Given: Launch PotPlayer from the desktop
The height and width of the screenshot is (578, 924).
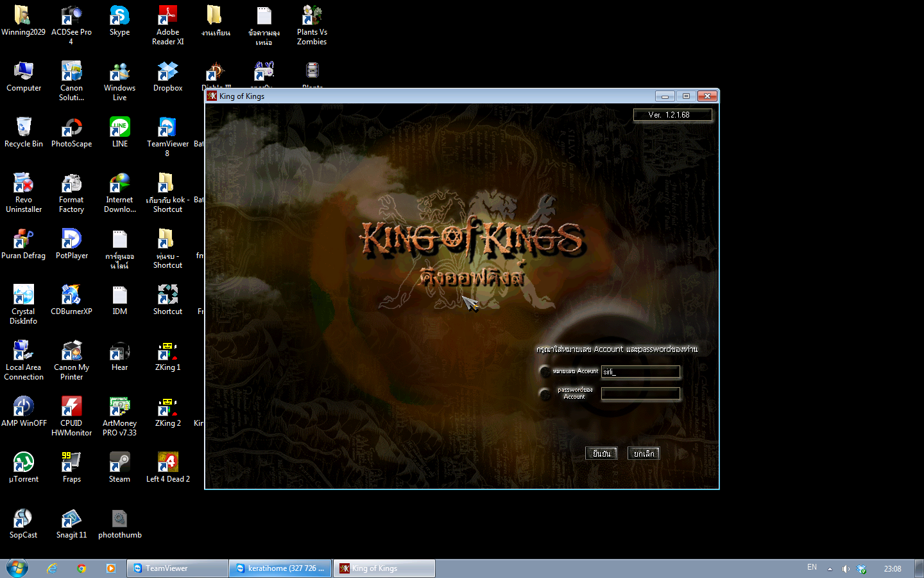Looking at the screenshot, I should (x=71, y=244).
